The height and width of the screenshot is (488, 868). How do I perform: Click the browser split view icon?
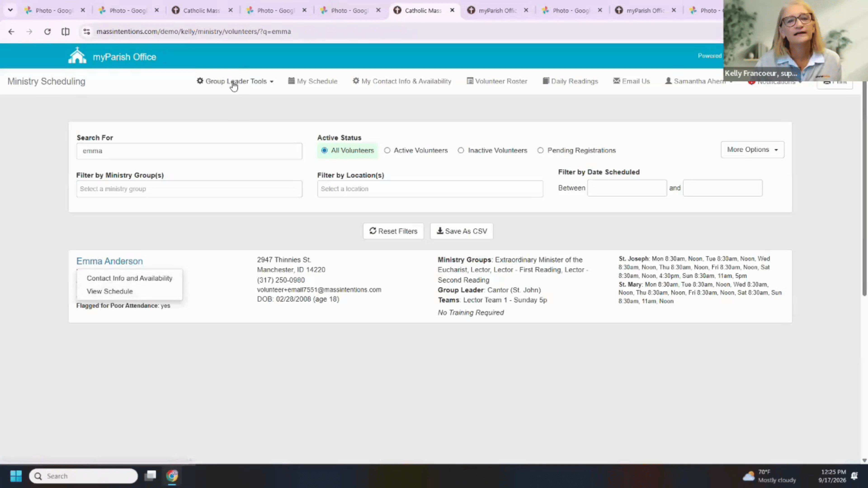click(65, 32)
